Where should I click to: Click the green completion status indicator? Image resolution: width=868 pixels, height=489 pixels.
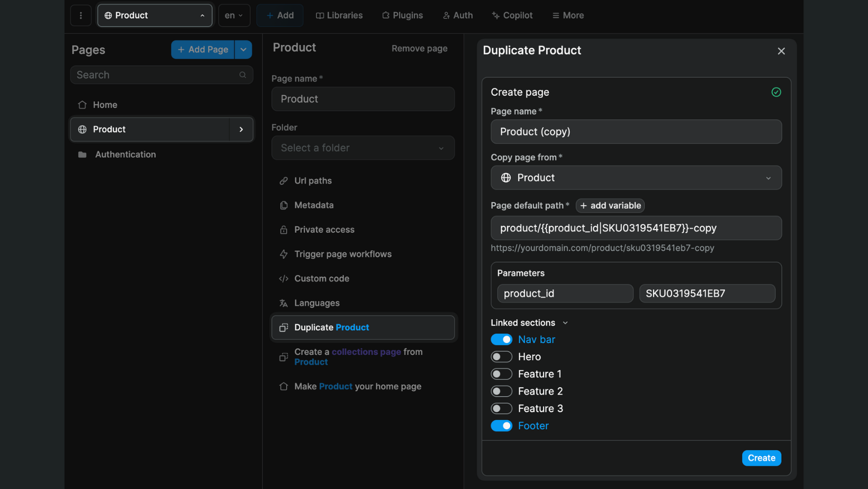(776, 92)
